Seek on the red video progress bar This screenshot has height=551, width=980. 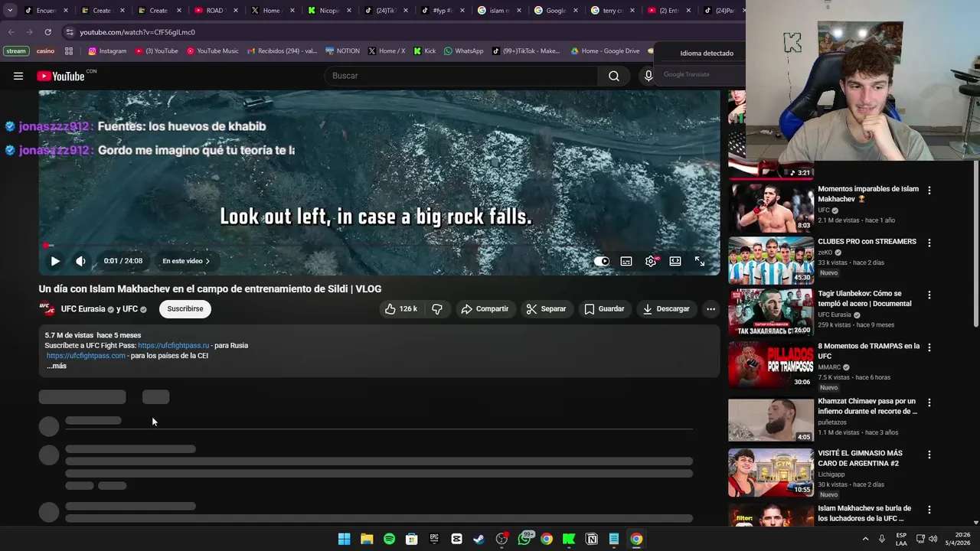click(379, 246)
